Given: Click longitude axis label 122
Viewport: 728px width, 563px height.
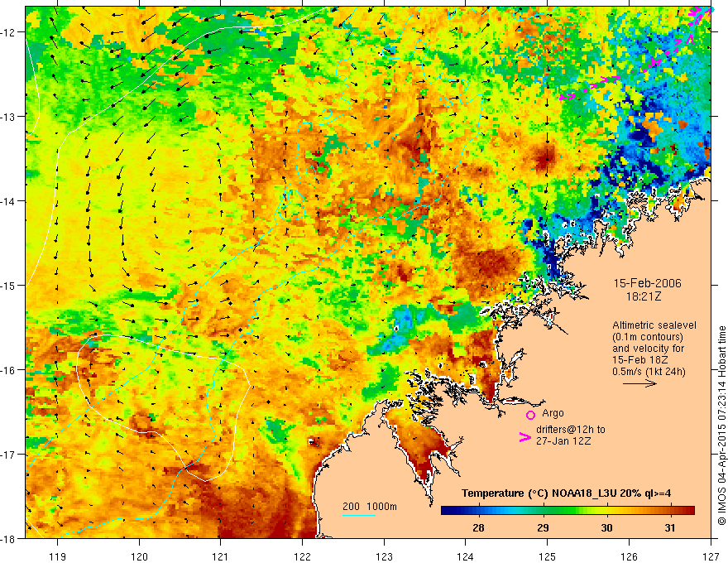Looking at the screenshot, I should (x=302, y=556).
